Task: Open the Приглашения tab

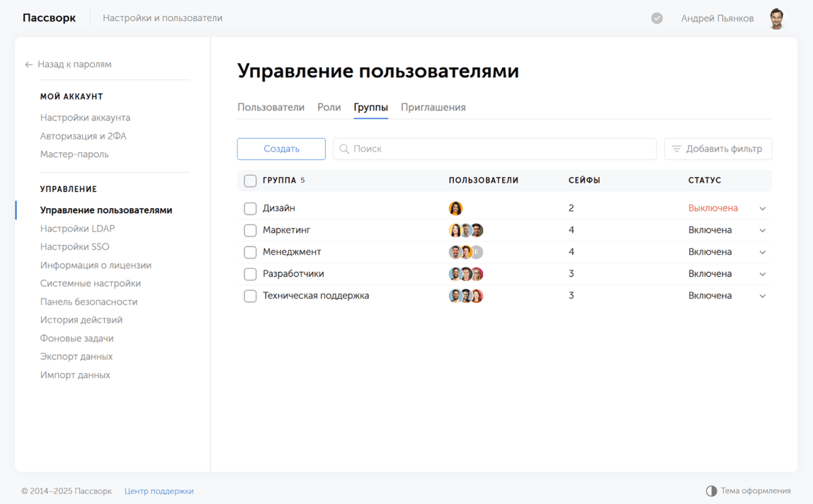Action: (433, 108)
